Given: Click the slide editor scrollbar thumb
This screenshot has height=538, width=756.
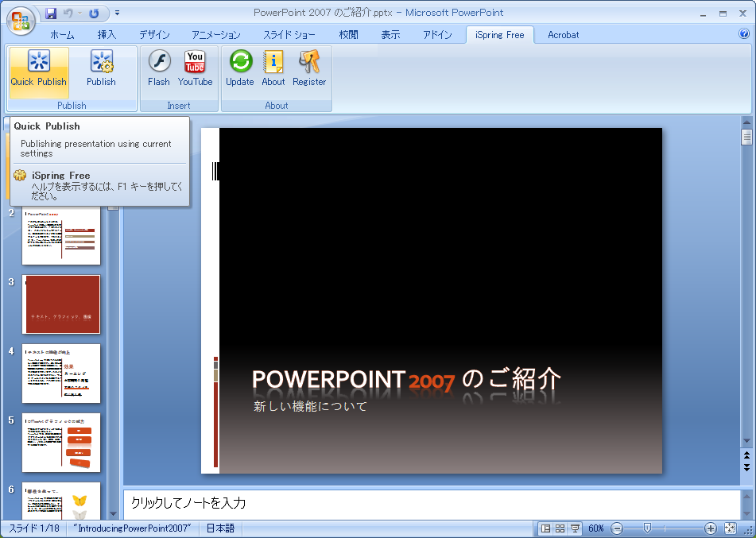Looking at the screenshot, I should click(746, 137).
